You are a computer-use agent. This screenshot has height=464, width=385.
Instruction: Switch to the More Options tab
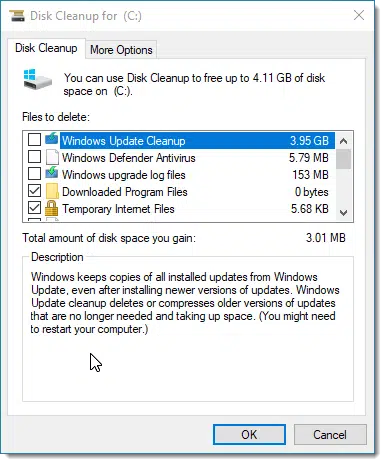click(121, 50)
